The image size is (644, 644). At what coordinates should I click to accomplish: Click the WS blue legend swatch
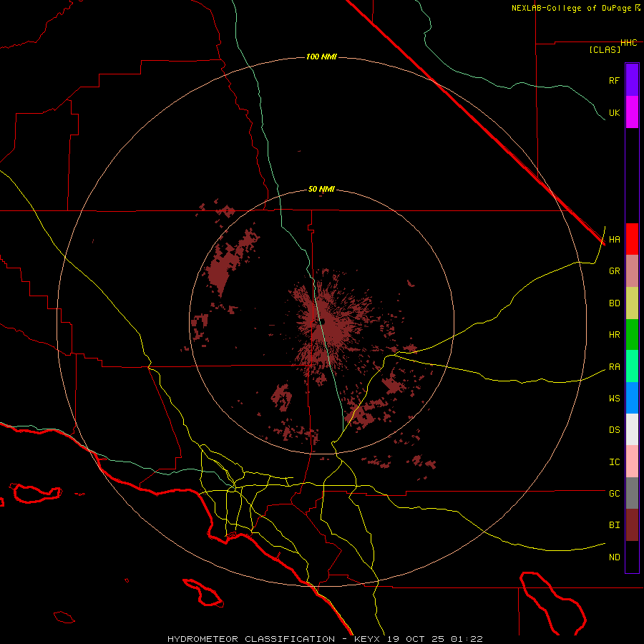632,398
